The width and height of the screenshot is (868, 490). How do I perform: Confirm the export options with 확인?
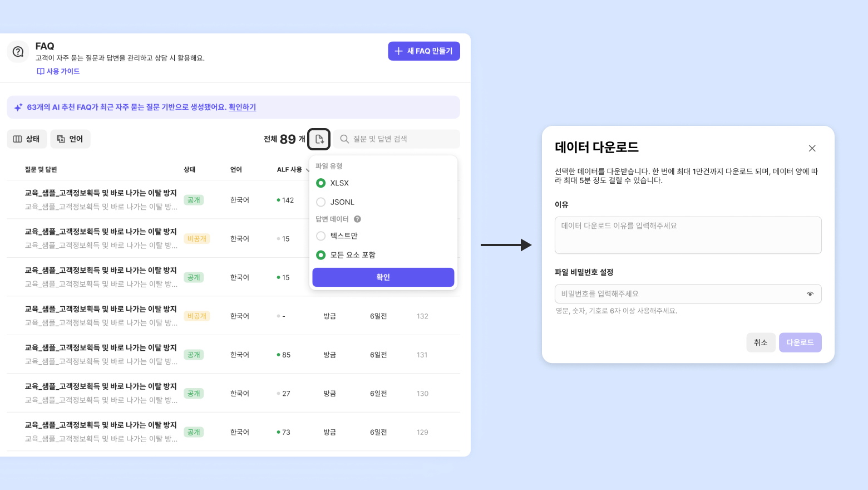click(383, 277)
